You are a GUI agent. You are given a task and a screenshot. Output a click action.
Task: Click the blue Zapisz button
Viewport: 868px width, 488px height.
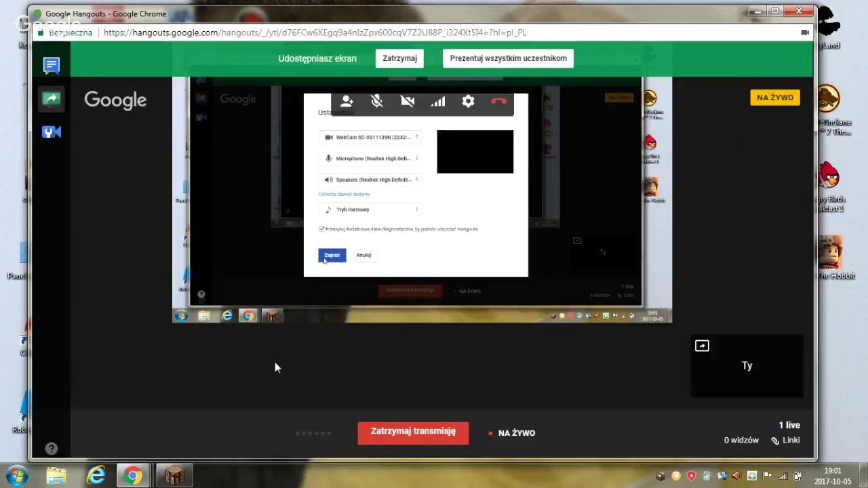coord(332,255)
